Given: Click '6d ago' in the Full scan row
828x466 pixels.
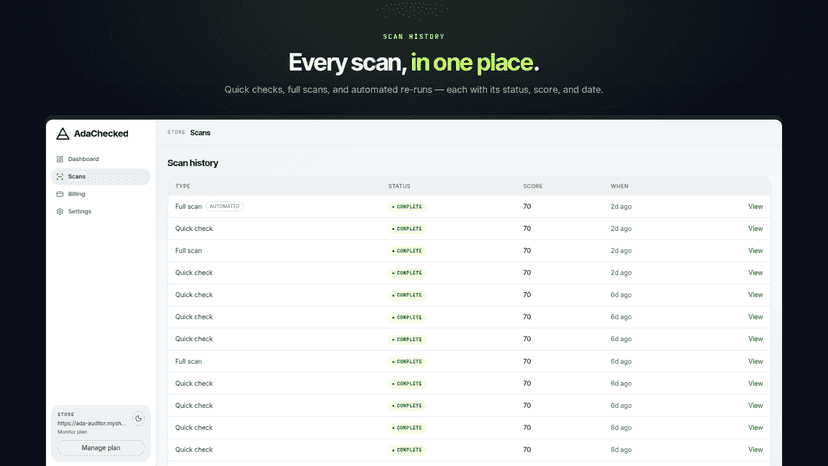Looking at the screenshot, I should (621, 361).
